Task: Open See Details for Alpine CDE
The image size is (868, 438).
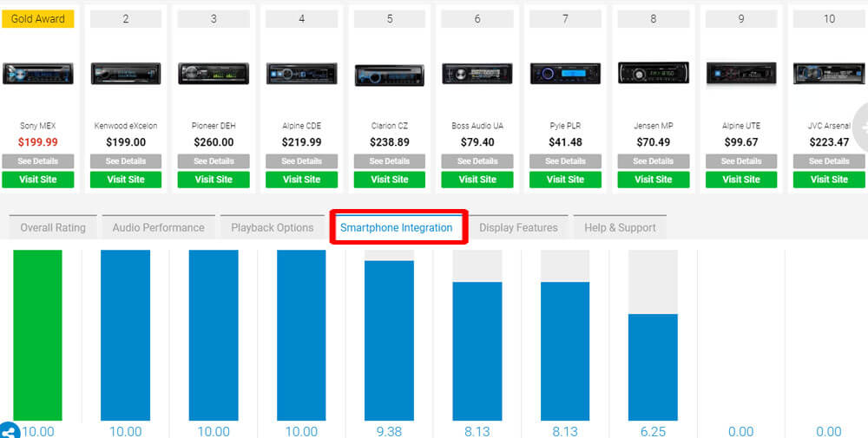Action: tap(302, 161)
